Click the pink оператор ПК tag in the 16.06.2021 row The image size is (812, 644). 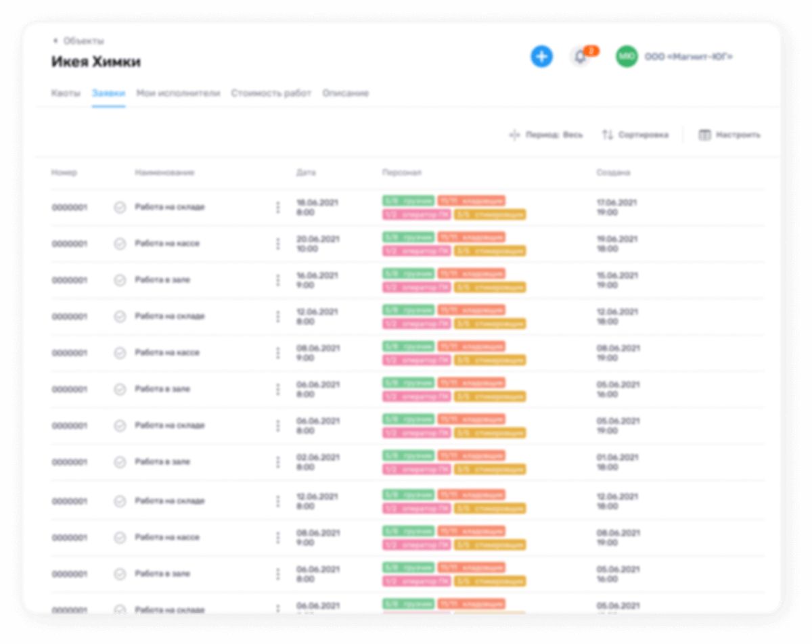416,287
